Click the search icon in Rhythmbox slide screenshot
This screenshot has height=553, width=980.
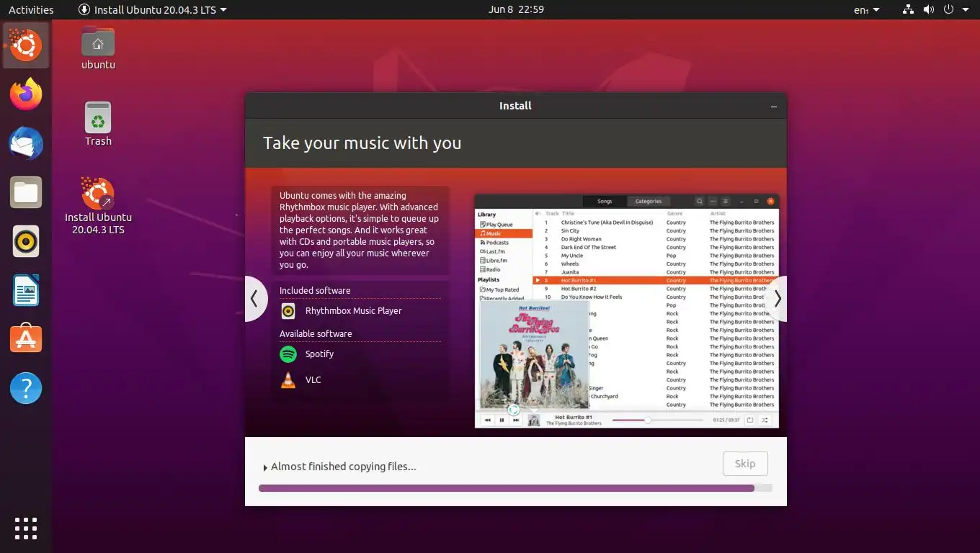(x=699, y=202)
